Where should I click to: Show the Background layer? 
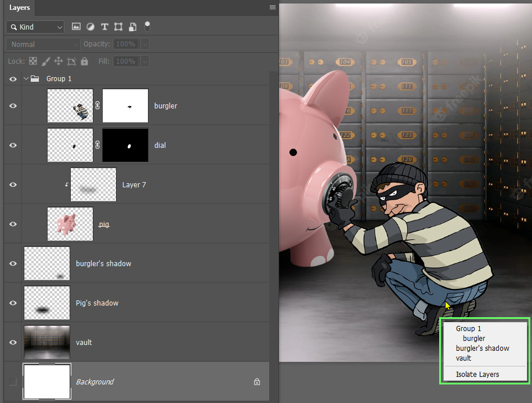click(x=12, y=382)
